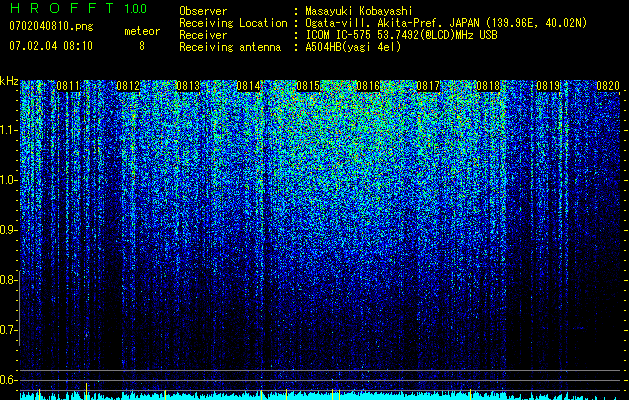This screenshot has width=629, height=400.
Task: Click the 0817 time marker
Action: [428, 86]
